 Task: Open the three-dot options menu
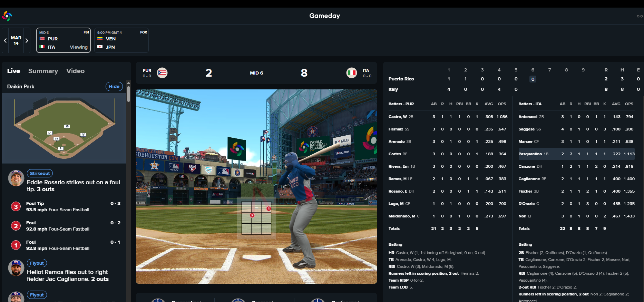tap(640, 16)
